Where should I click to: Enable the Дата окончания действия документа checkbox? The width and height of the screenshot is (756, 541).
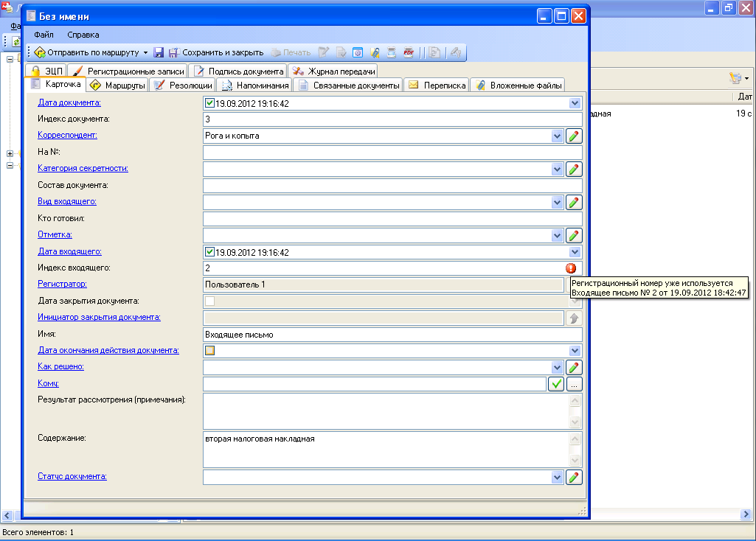pos(210,351)
